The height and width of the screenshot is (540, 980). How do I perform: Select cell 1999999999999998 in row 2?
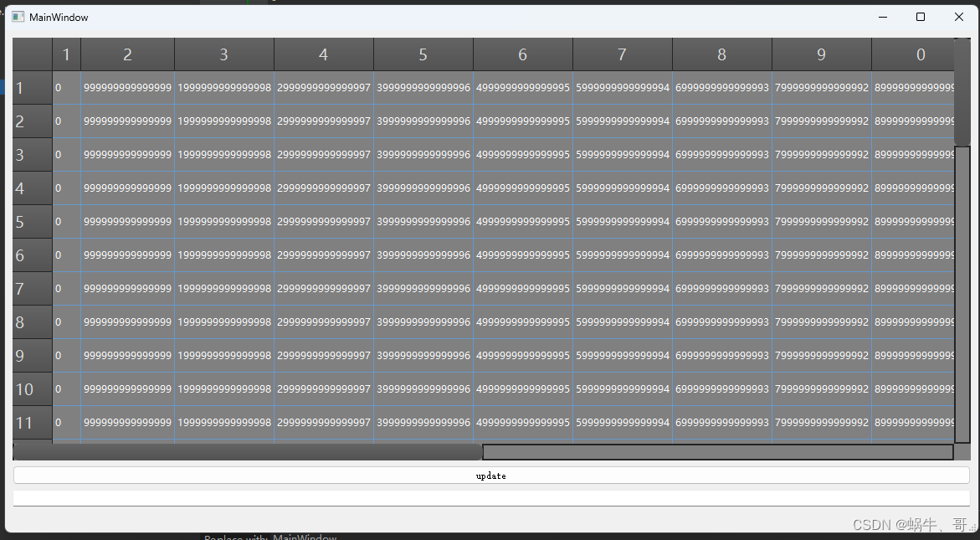223,121
